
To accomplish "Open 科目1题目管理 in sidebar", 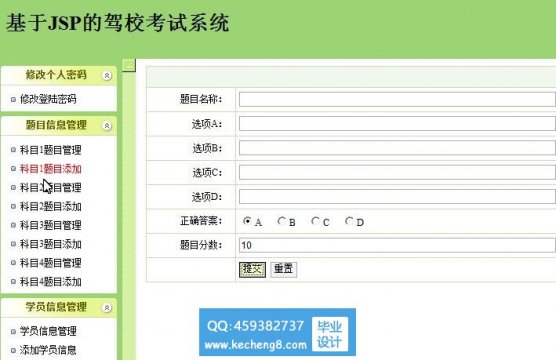I will 51,150.
